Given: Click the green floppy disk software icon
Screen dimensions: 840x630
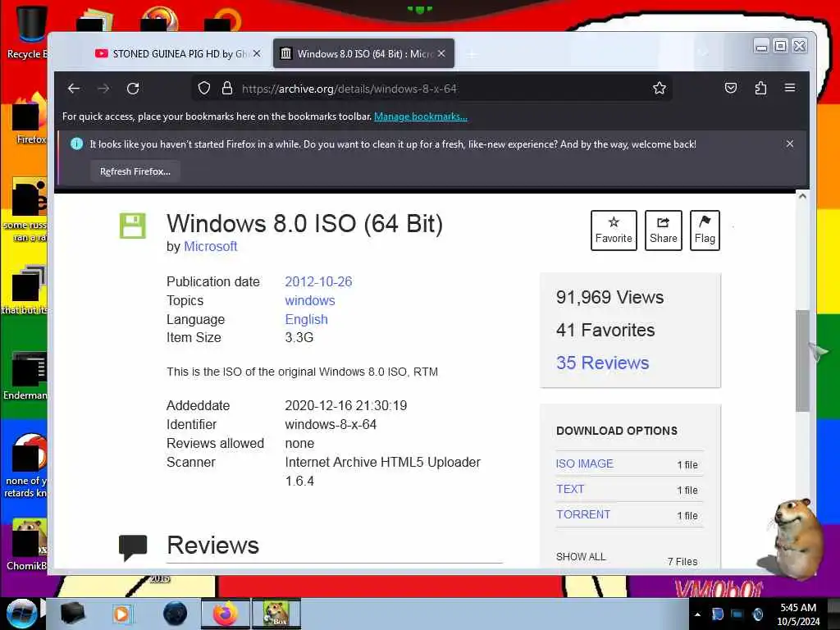Looking at the screenshot, I should tap(132, 226).
